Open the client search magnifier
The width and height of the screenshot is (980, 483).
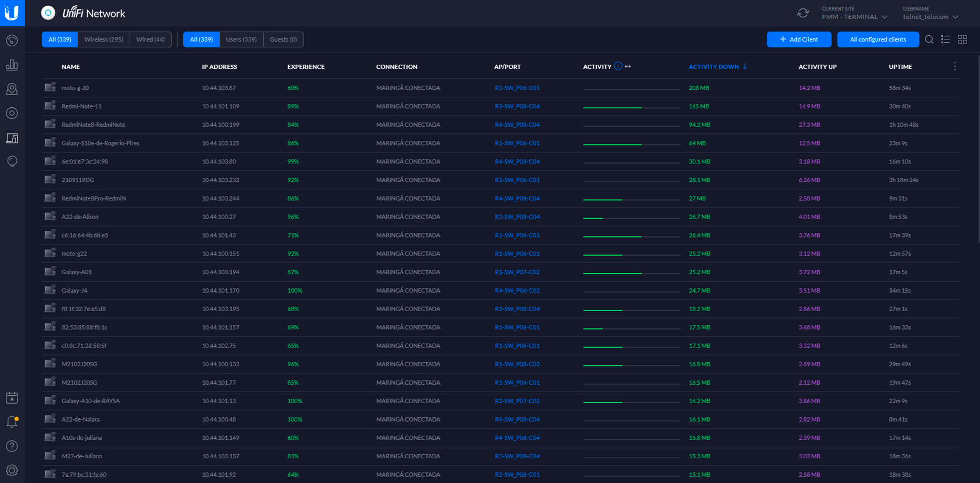point(929,39)
